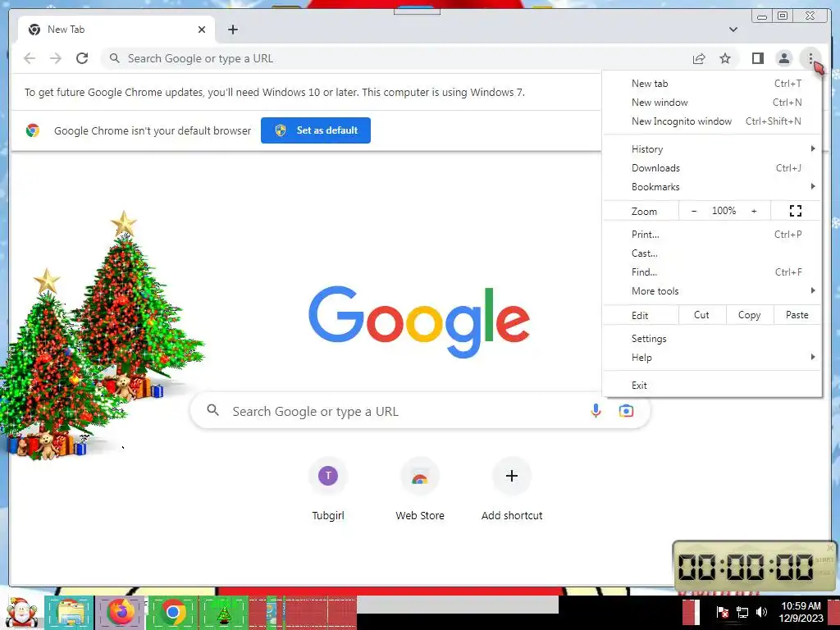Click Cut in the Edit row
The image size is (840, 630).
702,315
